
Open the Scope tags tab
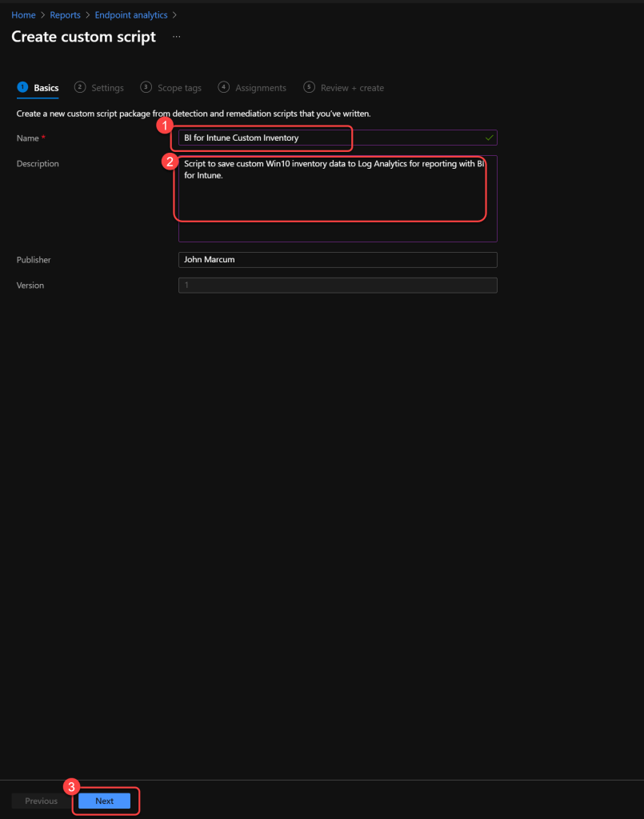pyautogui.click(x=179, y=88)
